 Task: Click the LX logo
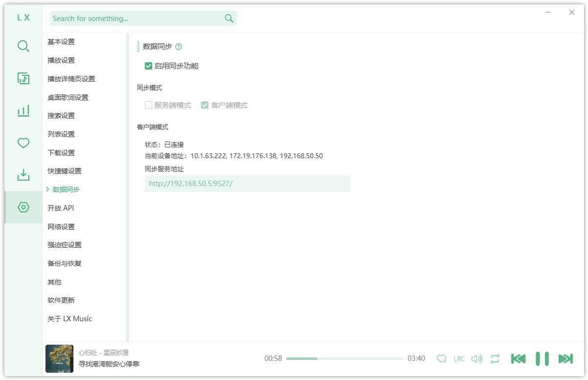click(x=23, y=18)
